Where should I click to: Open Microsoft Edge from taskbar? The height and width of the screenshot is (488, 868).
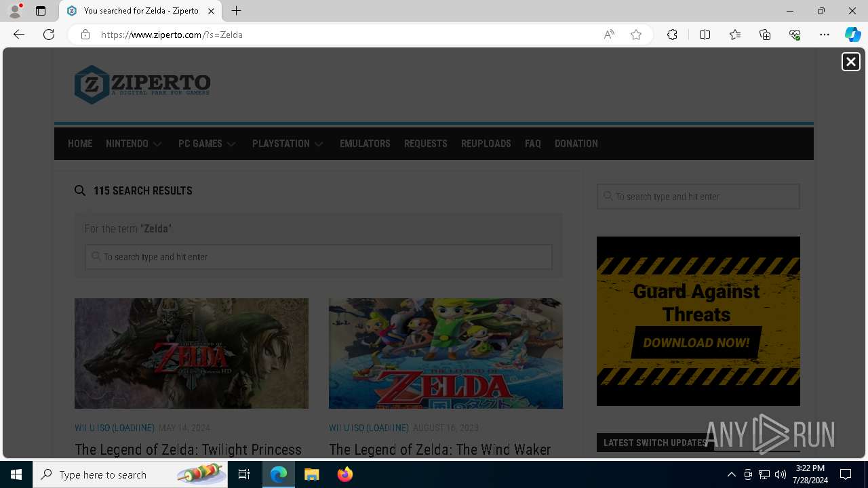[x=279, y=474]
